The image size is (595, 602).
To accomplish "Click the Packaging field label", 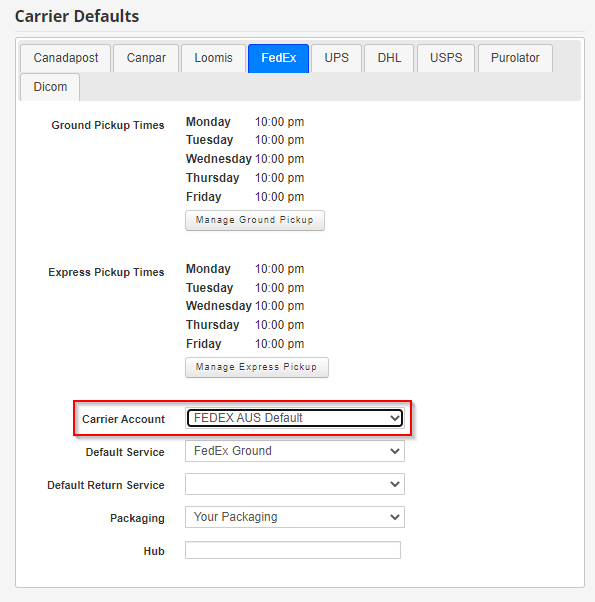I will coord(137,518).
